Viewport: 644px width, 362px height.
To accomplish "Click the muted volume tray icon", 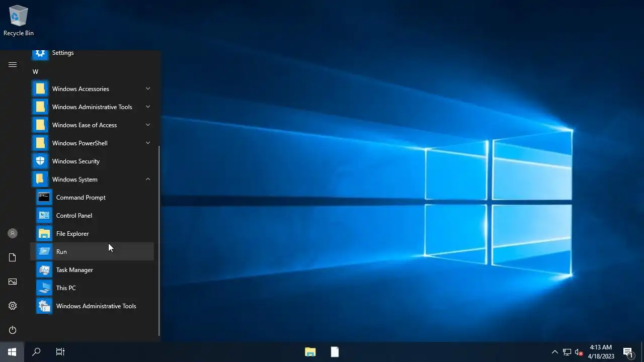I will click(579, 352).
